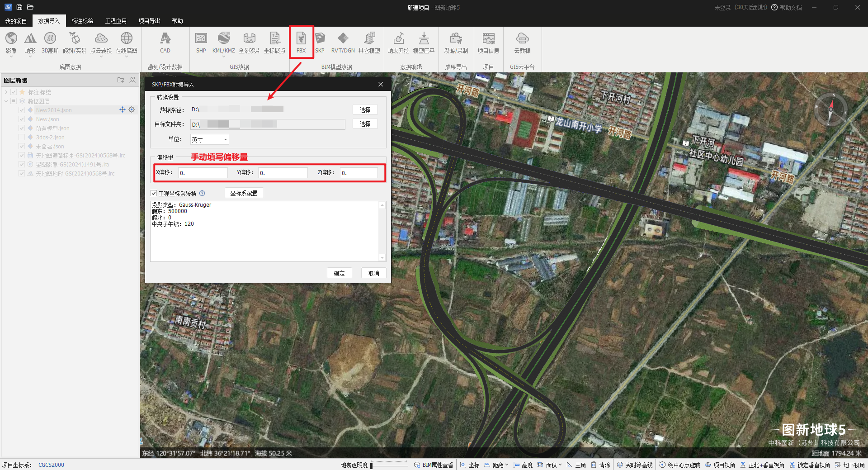Screen dimensions: 868x470
Task: Click the 坐标系配置 button
Action: coord(244,193)
